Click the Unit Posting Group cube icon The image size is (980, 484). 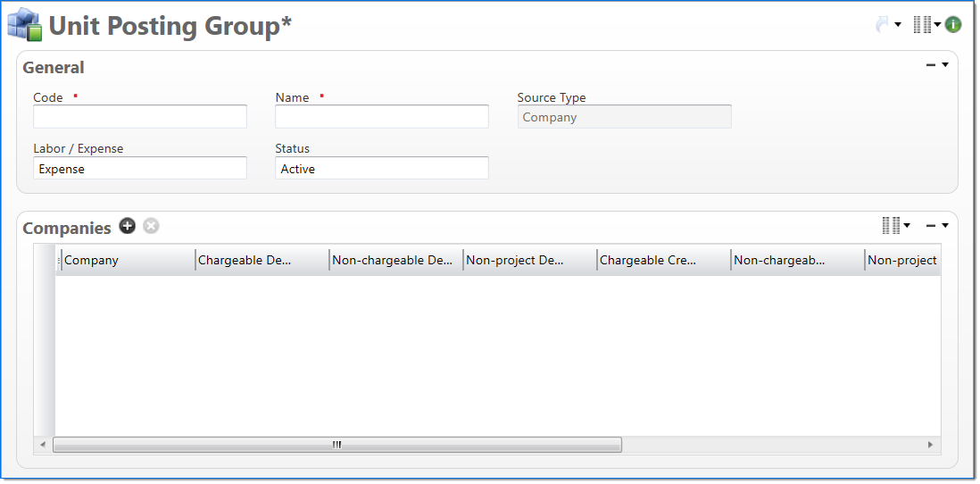coord(25,25)
